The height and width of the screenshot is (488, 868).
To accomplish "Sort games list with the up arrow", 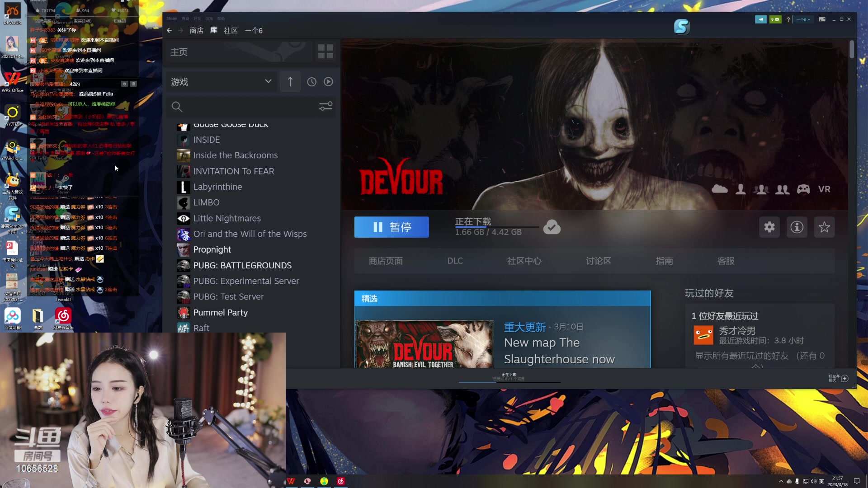I will [x=290, y=82].
